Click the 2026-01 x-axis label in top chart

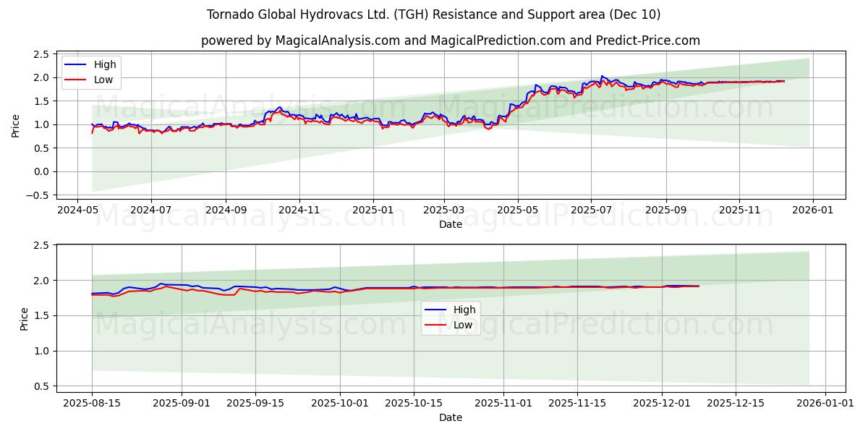pyautogui.click(x=813, y=210)
